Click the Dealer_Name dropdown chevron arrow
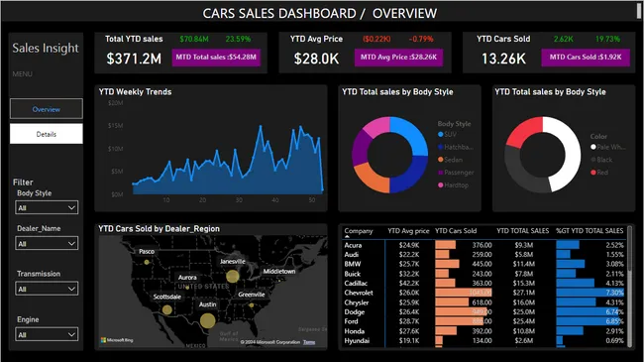 click(x=71, y=244)
